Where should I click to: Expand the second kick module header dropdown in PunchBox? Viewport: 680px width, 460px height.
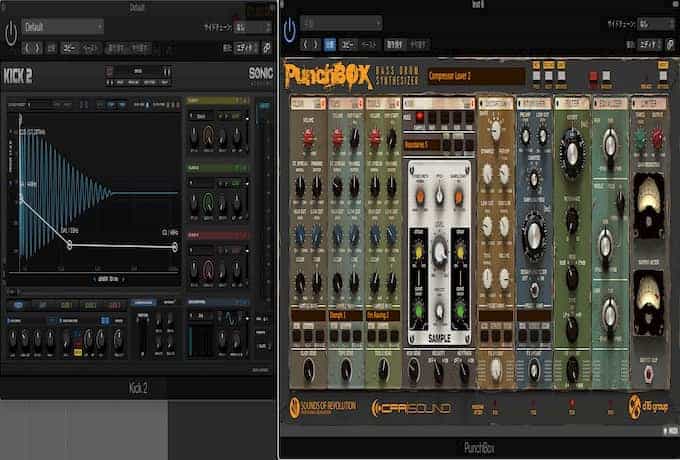click(360, 103)
